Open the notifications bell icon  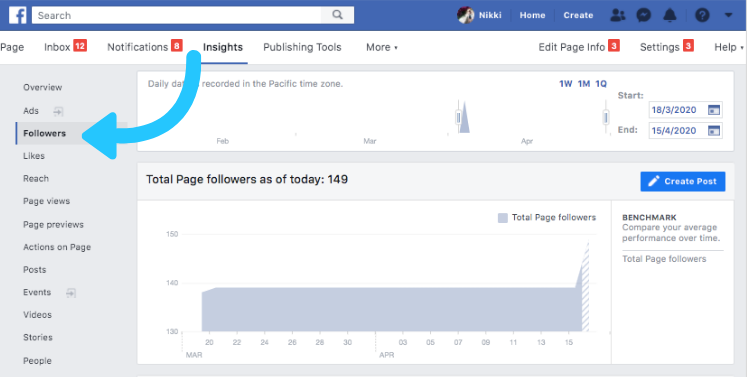670,15
